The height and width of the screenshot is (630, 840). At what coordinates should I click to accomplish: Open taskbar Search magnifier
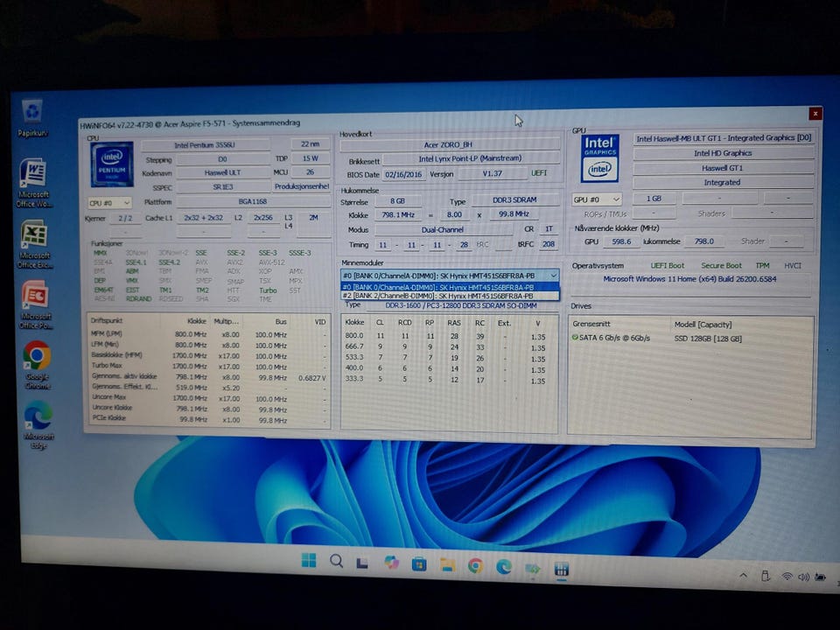336,562
